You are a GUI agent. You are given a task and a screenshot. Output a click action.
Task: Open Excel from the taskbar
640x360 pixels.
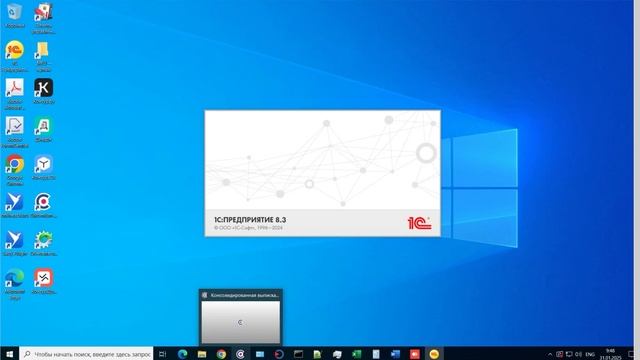tap(357, 354)
